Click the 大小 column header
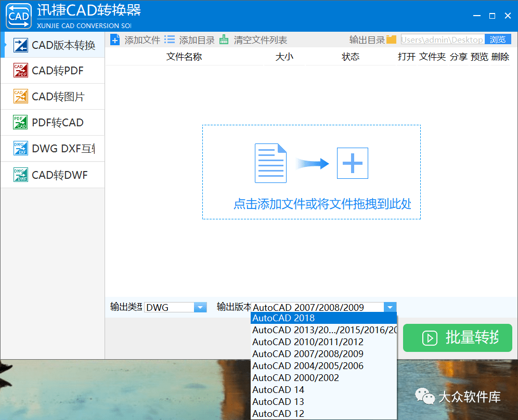This screenshot has width=518, height=420. (284, 57)
